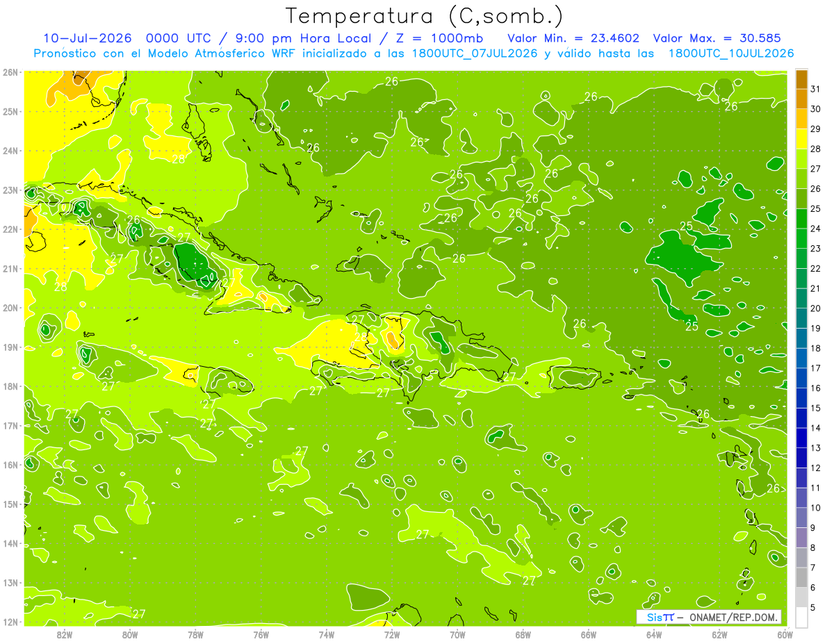Image resolution: width=834 pixels, height=644 pixels.
Task: Click the longitude axis label "80W"
Action: 130,635
